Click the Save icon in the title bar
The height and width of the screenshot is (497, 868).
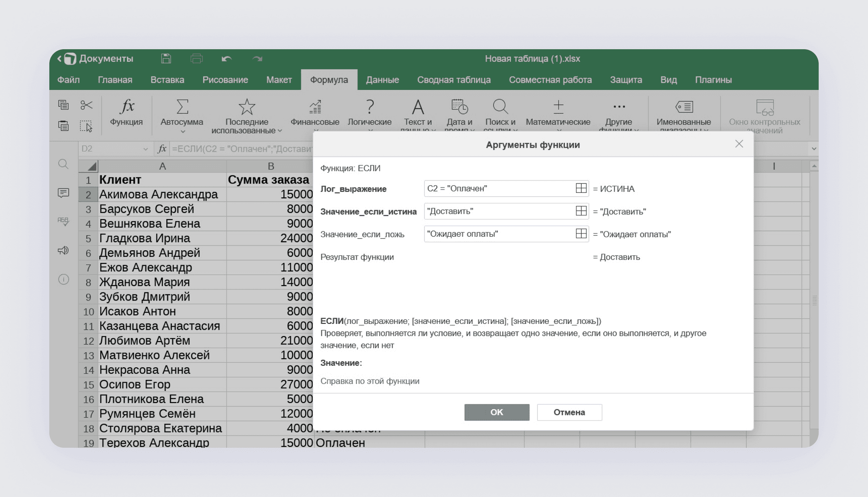pyautogui.click(x=166, y=59)
